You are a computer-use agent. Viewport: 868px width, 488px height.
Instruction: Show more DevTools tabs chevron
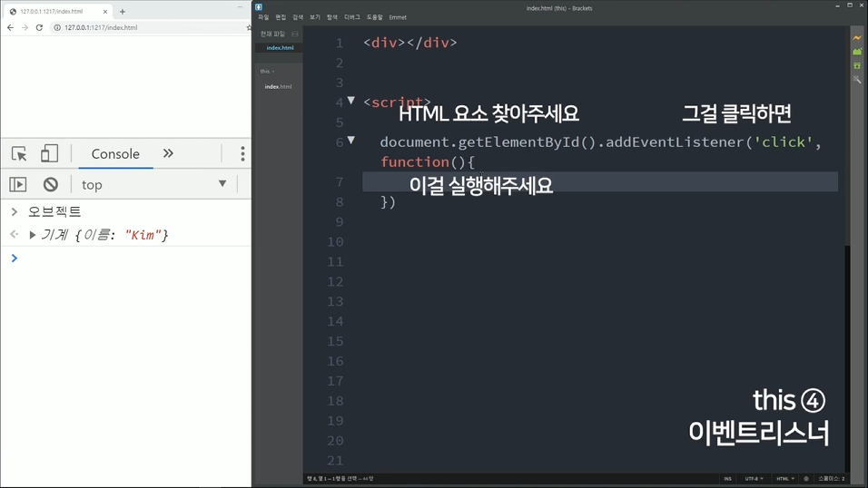pos(168,153)
